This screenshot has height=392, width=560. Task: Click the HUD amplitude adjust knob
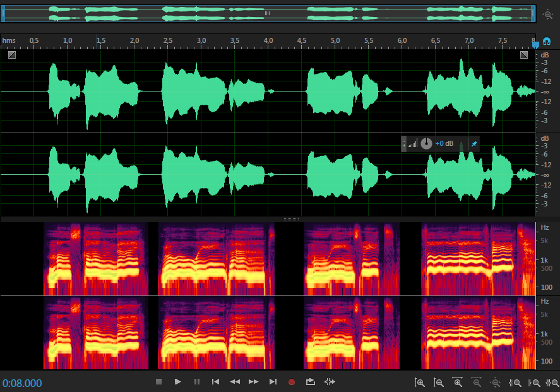tap(426, 144)
